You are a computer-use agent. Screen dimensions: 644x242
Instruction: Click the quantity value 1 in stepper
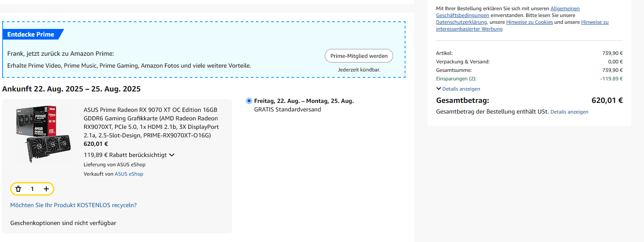pyautogui.click(x=32, y=189)
